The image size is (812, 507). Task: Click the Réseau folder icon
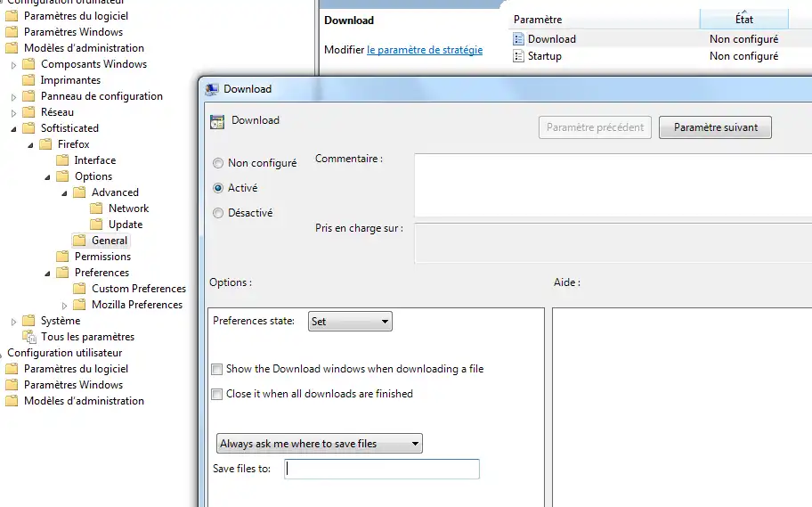[x=28, y=112]
